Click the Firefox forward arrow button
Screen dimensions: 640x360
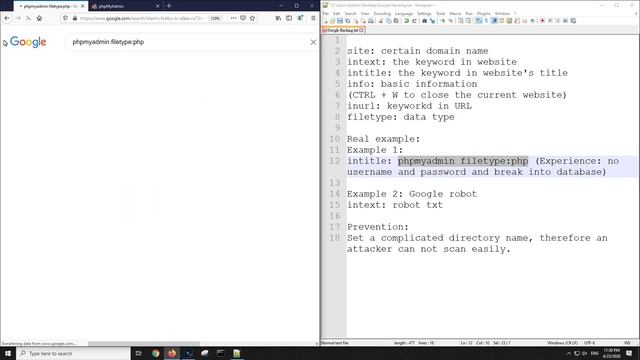point(18,18)
